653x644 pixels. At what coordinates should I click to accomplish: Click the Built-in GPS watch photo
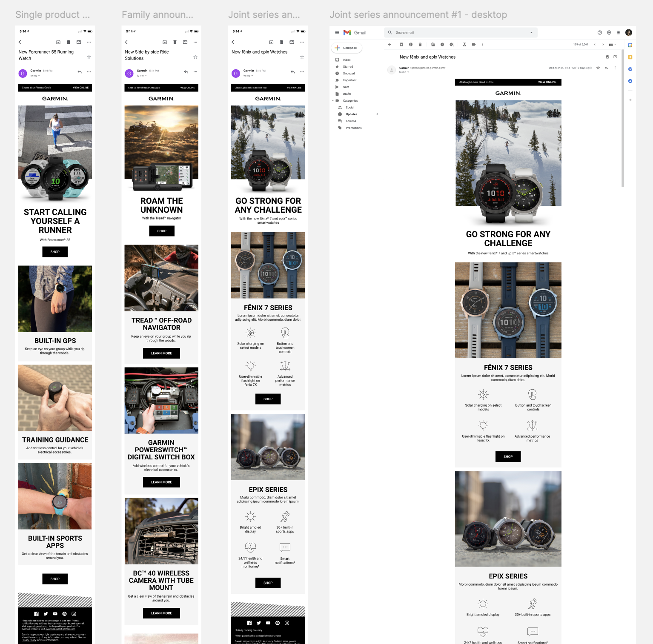tap(55, 299)
